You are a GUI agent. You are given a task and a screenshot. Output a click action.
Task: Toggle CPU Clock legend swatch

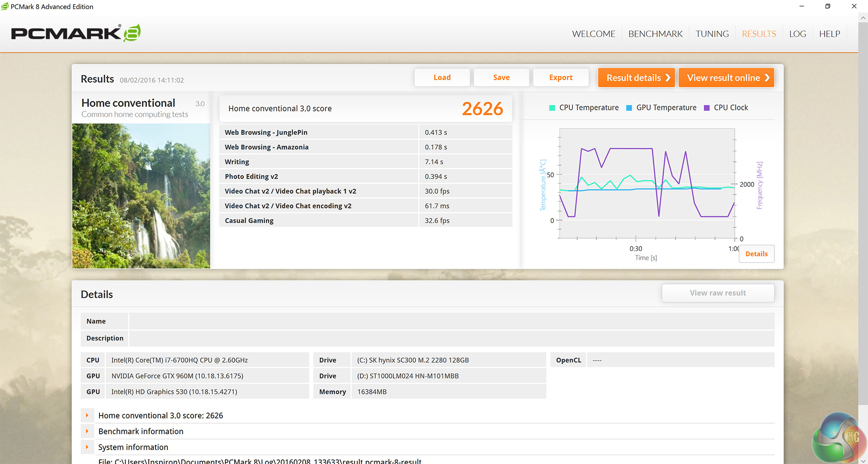[707, 108]
